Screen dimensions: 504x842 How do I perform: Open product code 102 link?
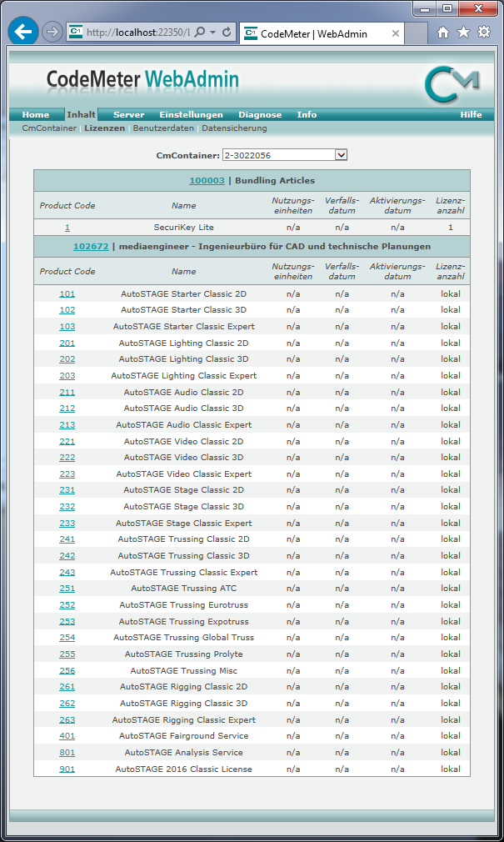(x=67, y=310)
